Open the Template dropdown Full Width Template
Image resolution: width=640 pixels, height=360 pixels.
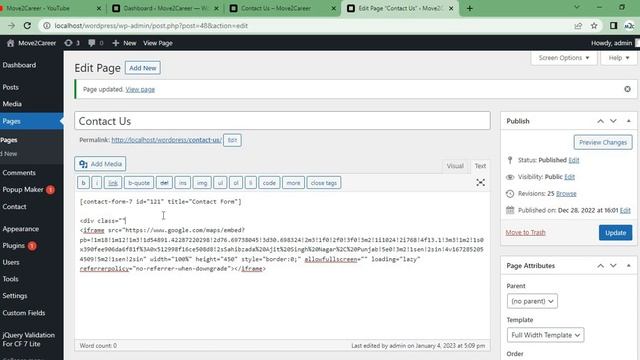[x=545, y=335]
